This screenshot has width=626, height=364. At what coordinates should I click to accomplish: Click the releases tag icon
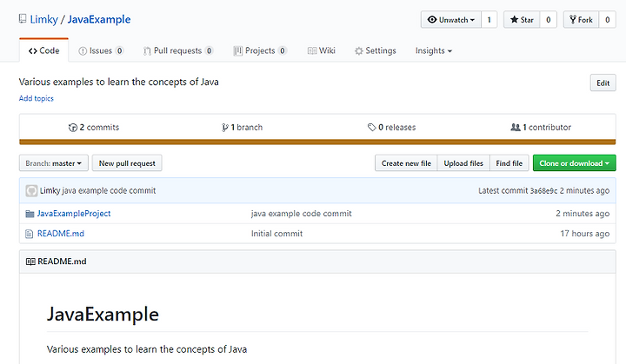pos(371,128)
